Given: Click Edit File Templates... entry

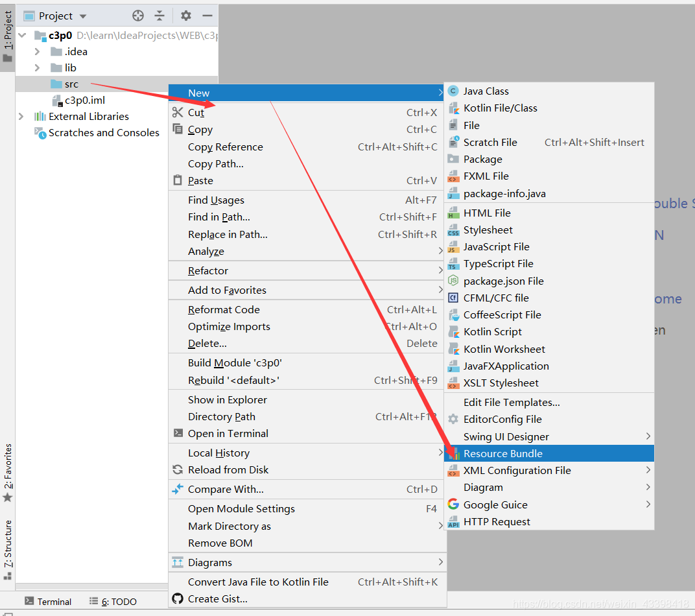Looking at the screenshot, I should pyautogui.click(x=548, y=403).
